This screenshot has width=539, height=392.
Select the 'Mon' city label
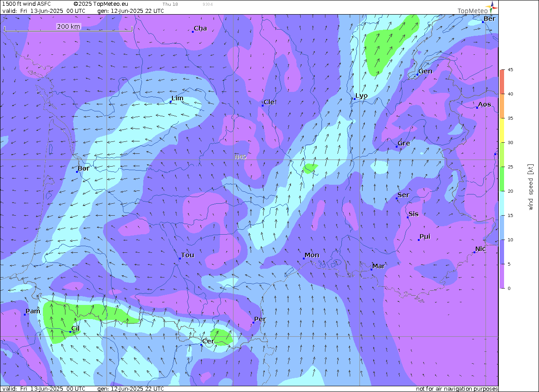coord(312,255)
